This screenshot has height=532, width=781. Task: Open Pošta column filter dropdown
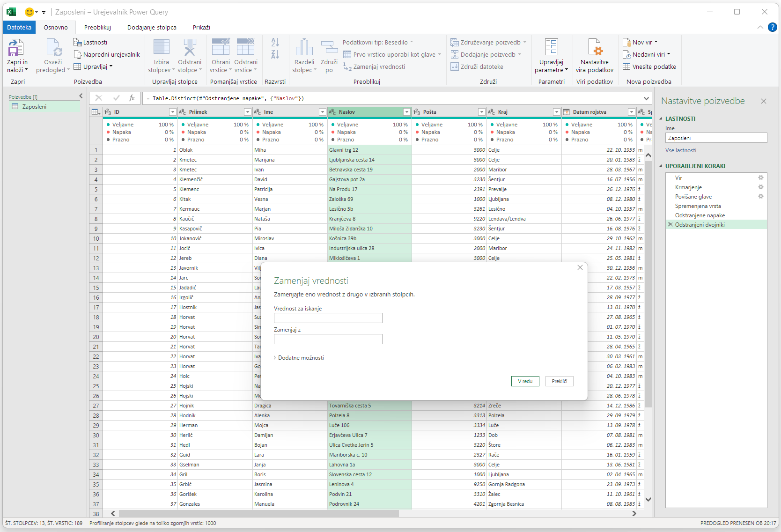[x=481, y=112]
